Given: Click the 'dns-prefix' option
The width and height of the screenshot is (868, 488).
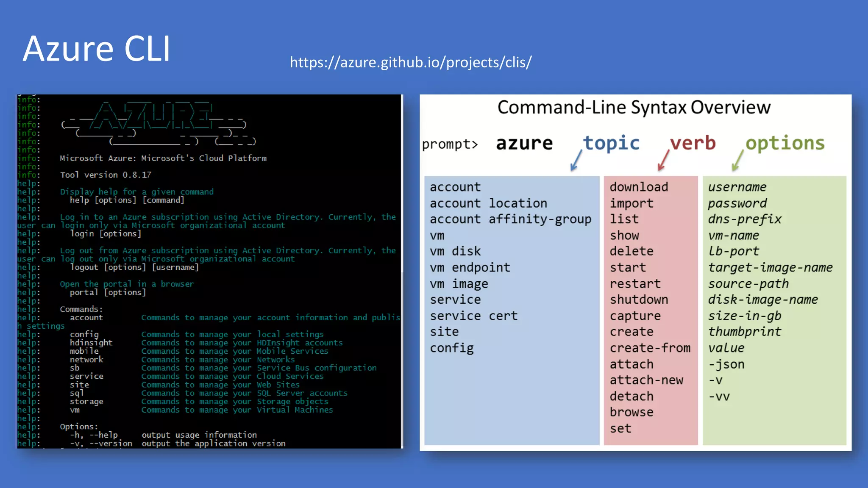Looking at the screenshot, I should click(745, 219).
